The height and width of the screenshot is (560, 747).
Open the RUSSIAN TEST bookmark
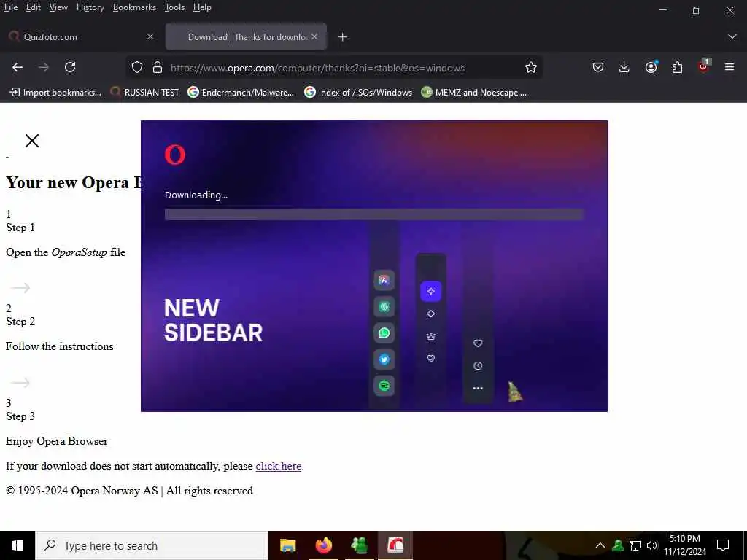(x=144, y=93)
